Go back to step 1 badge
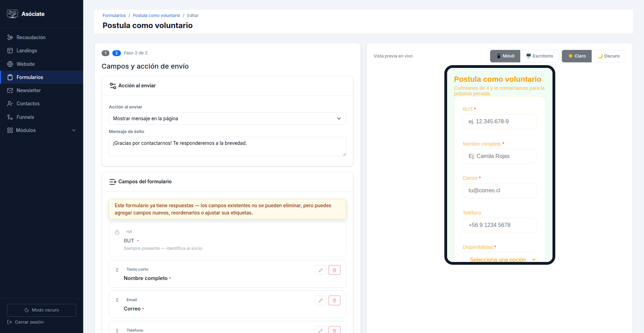The image size is (644, 333). (105, 53)
